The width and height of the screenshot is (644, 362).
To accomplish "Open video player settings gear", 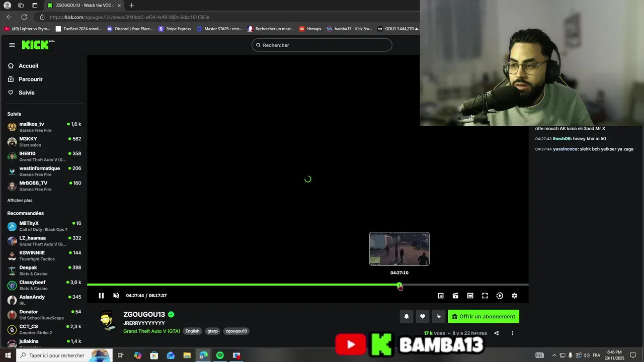I will [x=514, y=296].
